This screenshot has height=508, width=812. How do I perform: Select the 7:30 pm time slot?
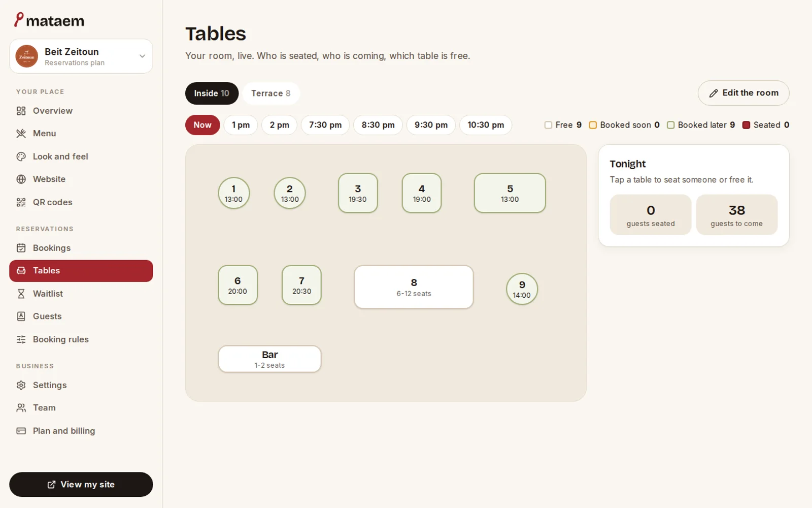tap(325, 125)
